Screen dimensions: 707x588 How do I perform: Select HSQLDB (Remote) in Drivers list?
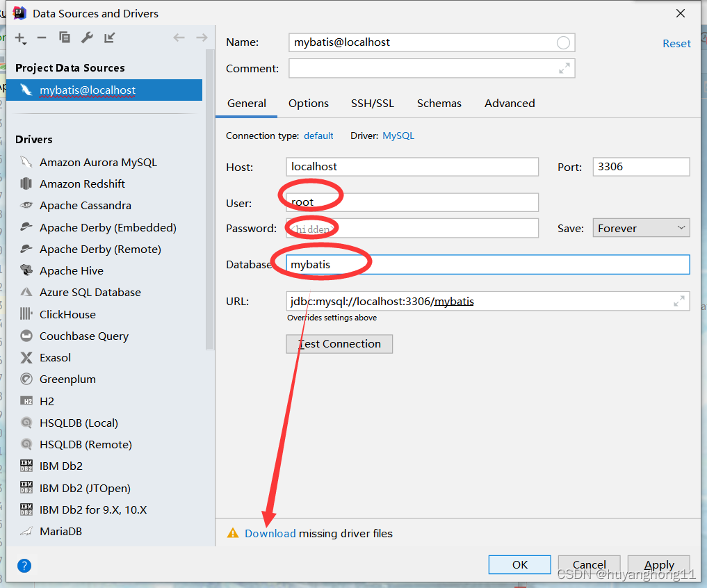pos(86,445)
